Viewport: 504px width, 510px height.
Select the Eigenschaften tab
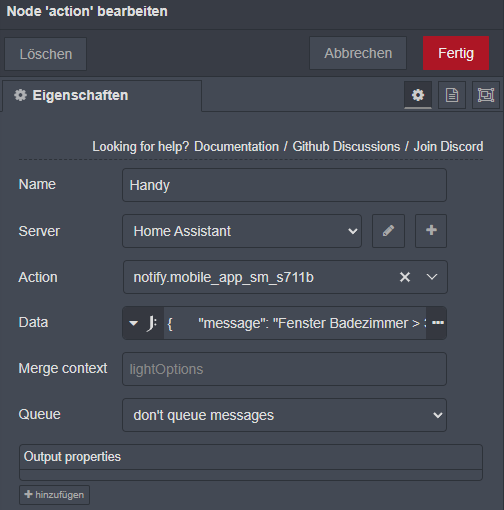[x=102, y=96]
